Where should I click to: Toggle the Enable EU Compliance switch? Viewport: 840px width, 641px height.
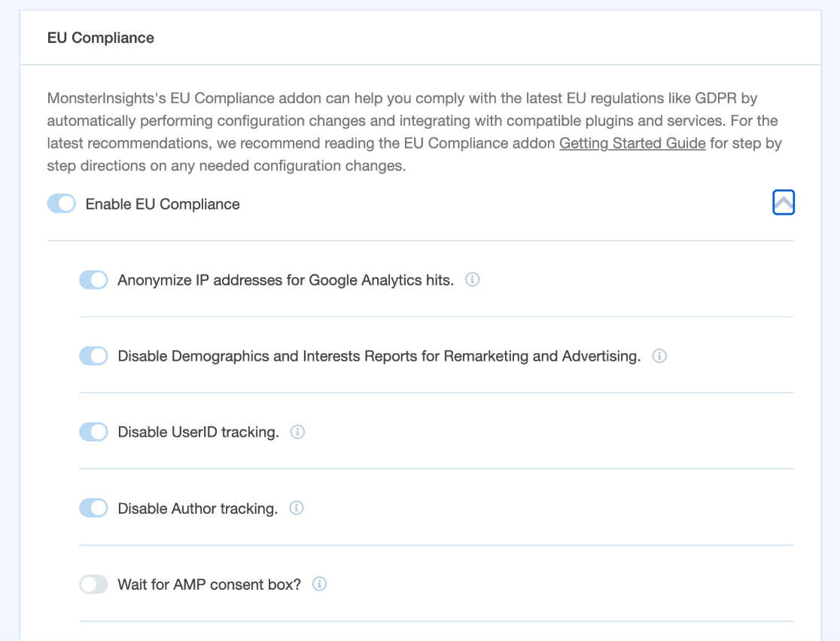tap(61, 203)
